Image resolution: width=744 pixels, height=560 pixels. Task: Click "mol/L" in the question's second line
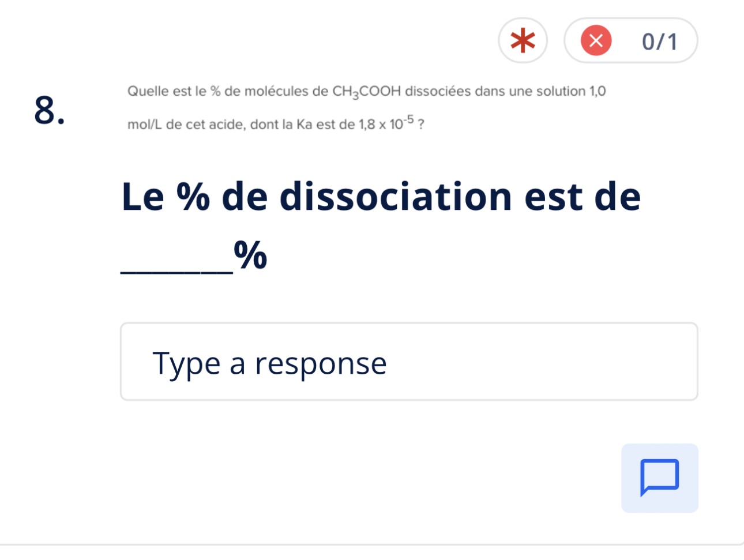[x=145, y=125]
